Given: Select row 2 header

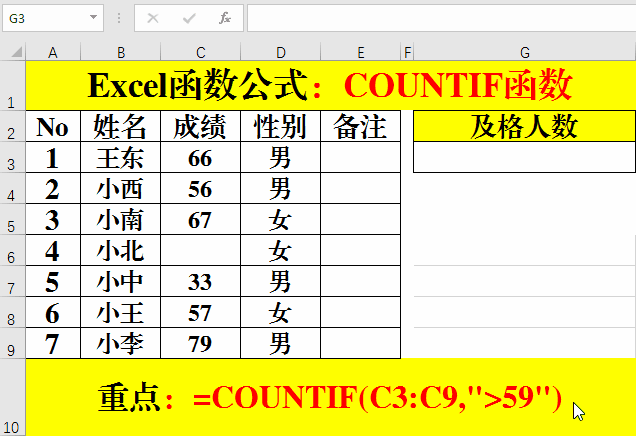Looking at the screenshot, I should pyautogui.click(x=12, y=126).
